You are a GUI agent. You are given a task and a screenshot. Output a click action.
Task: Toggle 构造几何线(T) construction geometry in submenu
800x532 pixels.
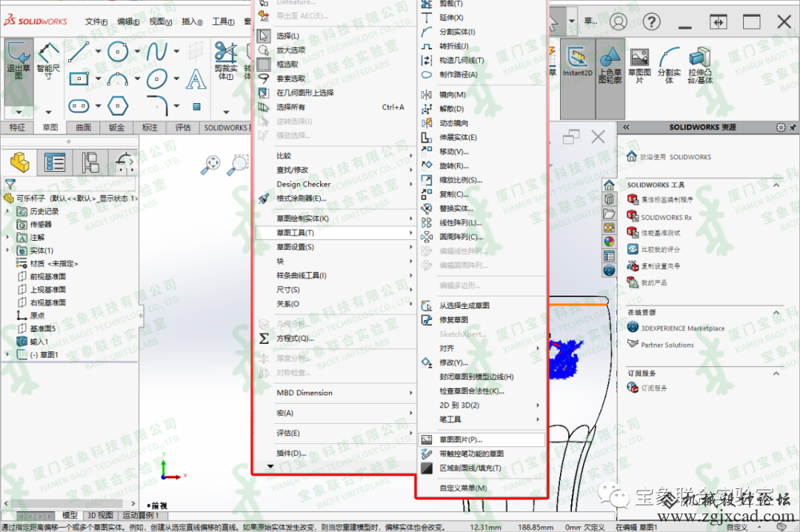point(461,60)
